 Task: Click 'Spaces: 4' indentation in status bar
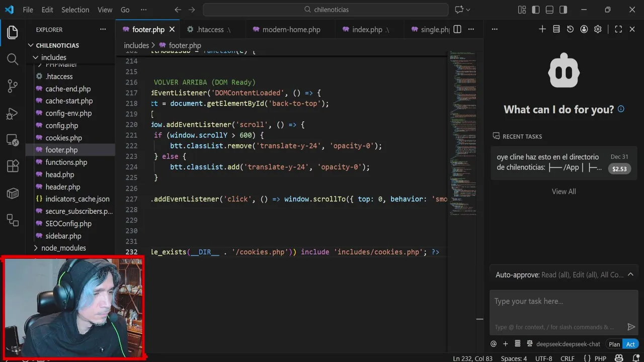click(x=514, y=358)
